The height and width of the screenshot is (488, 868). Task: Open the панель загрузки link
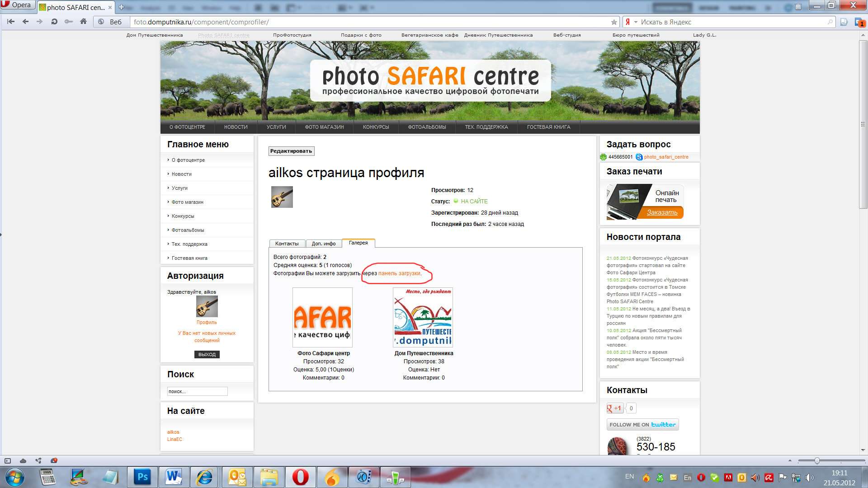(x=399, y=273)
